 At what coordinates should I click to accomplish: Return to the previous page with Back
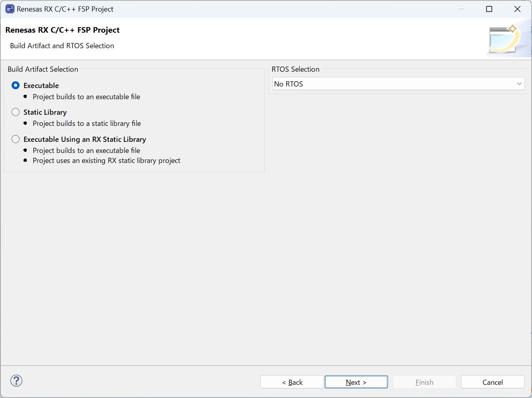pos(292,382)
